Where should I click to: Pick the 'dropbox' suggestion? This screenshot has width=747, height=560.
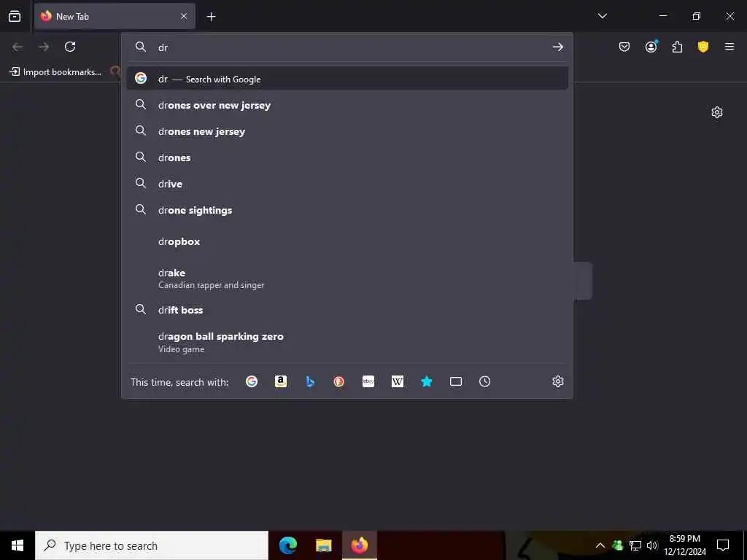347,241
